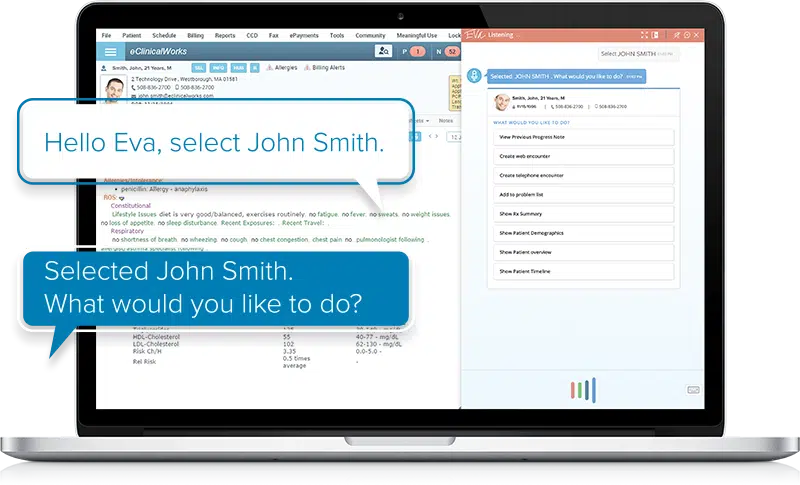
Task: Open the Billing menu
Action: point(195,35)
